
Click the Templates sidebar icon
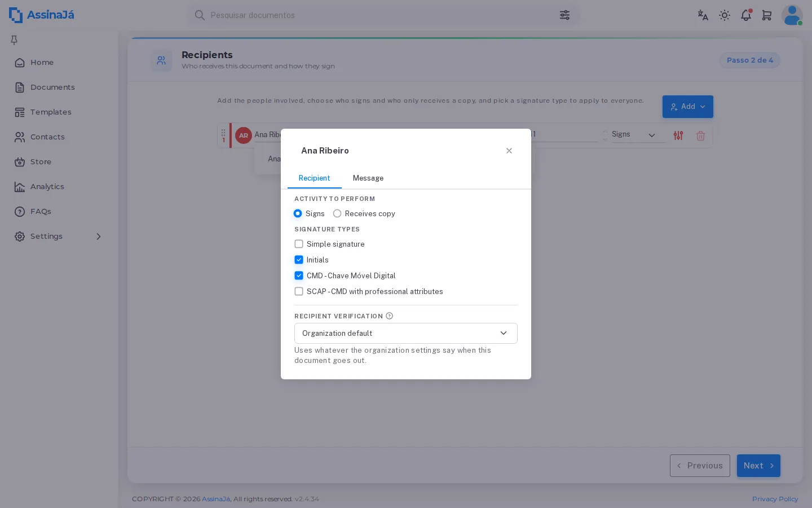coord(20,112)
